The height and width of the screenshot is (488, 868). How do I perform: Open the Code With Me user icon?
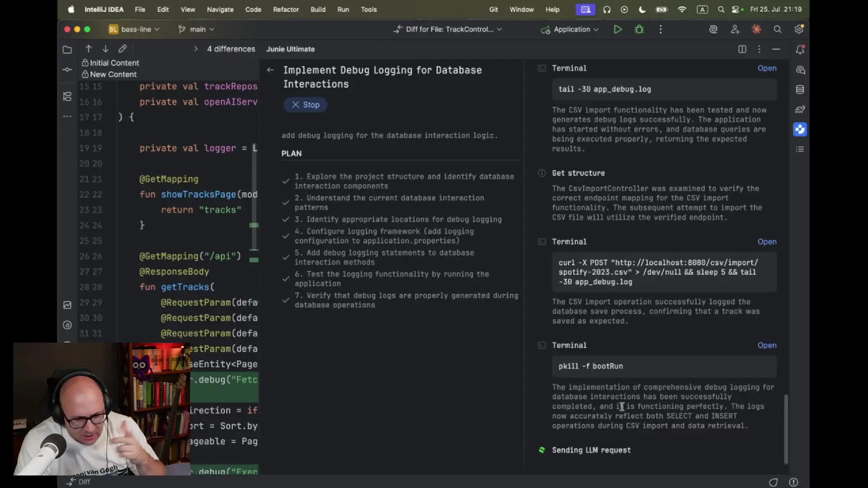(x=735, y=29)
